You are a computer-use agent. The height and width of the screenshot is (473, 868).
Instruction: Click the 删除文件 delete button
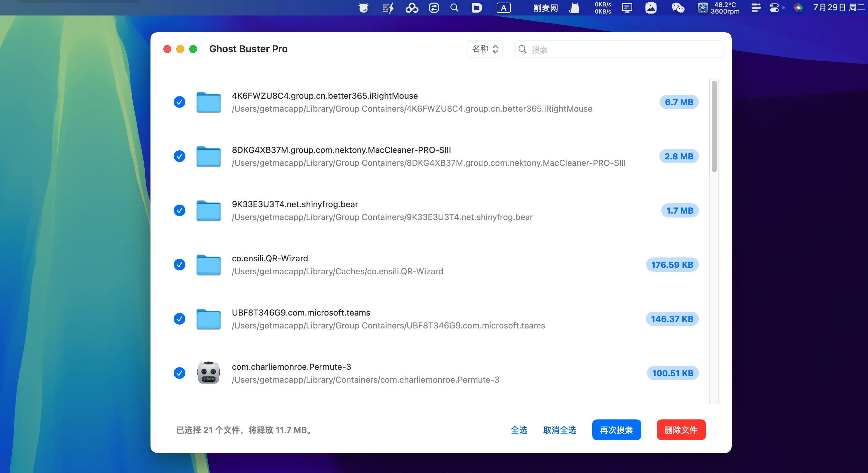click(x=681, y=430)
